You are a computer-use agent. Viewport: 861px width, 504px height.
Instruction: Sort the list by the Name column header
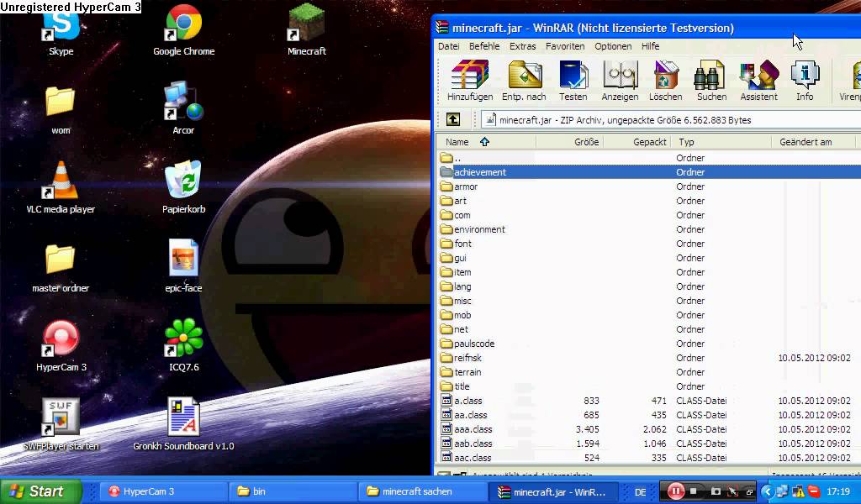click(487, 142)
